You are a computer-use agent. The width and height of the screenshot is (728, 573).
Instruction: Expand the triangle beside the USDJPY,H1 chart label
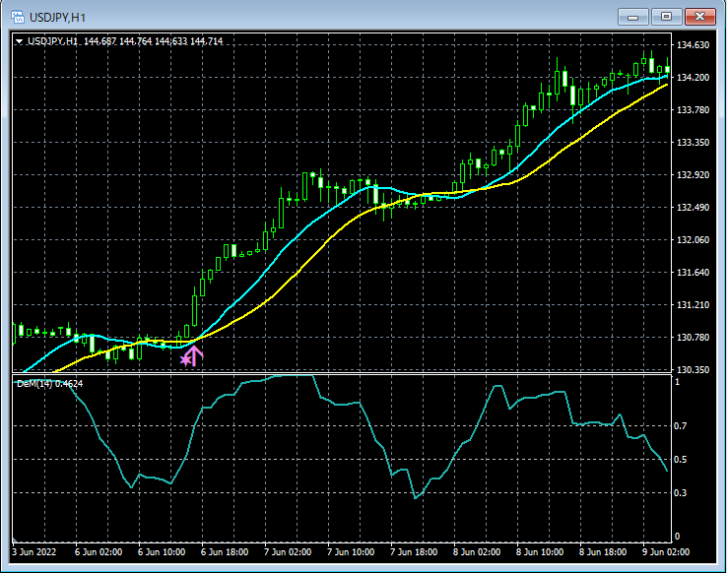[19, 41]
